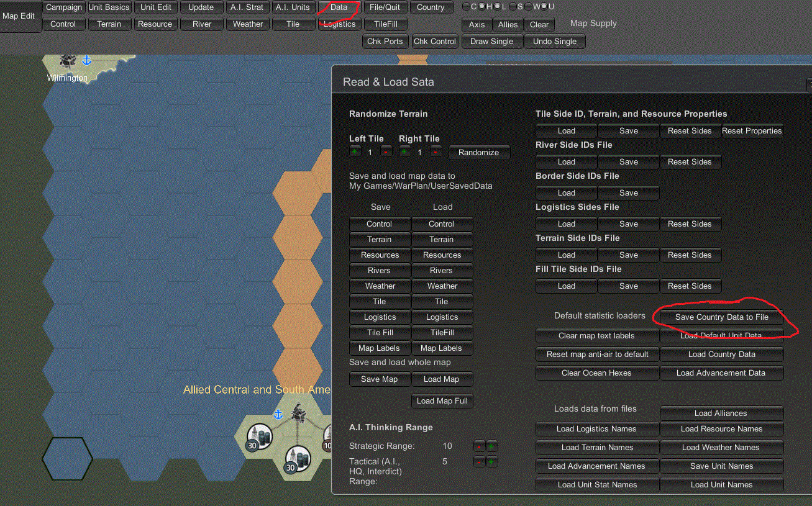Select the dark-outlined hex tile on the map
This screenshot has height=506, width=812.
click(x=67, y=459)
